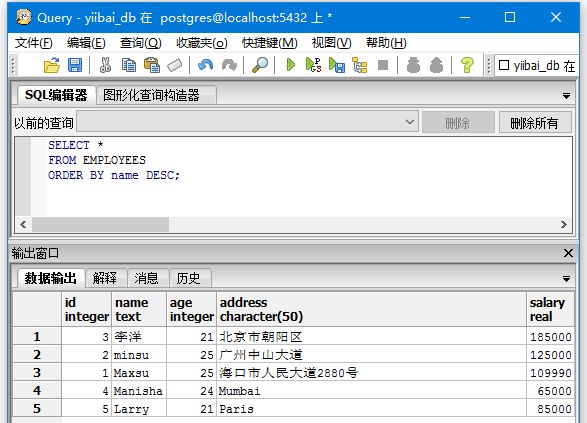Open the editor tabs dropdown arrow
Image resolution: width=587 pixels, height=423 pixels.
566,96
